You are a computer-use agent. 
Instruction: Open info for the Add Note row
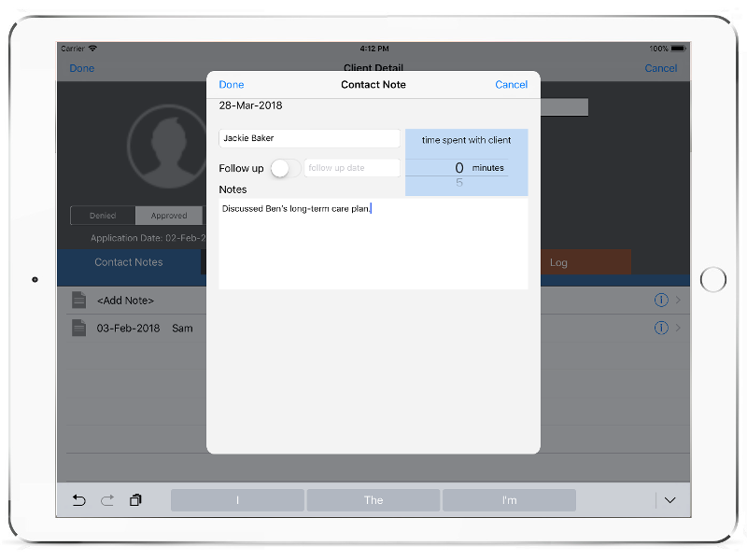point(661,300)
